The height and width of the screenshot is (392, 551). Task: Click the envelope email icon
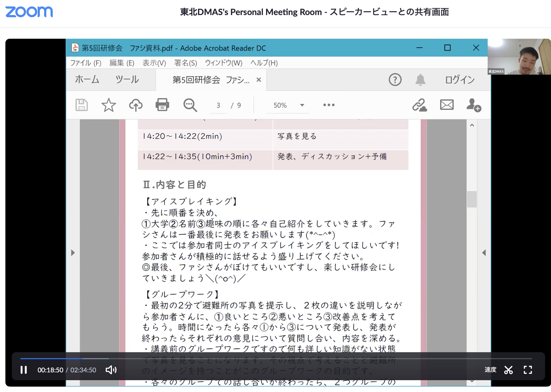tap(447, 105)
